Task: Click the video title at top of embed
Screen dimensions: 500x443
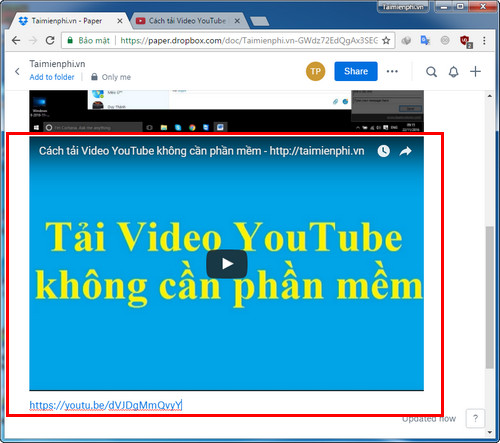Action: pyautogui.click(x=202, y=151)
